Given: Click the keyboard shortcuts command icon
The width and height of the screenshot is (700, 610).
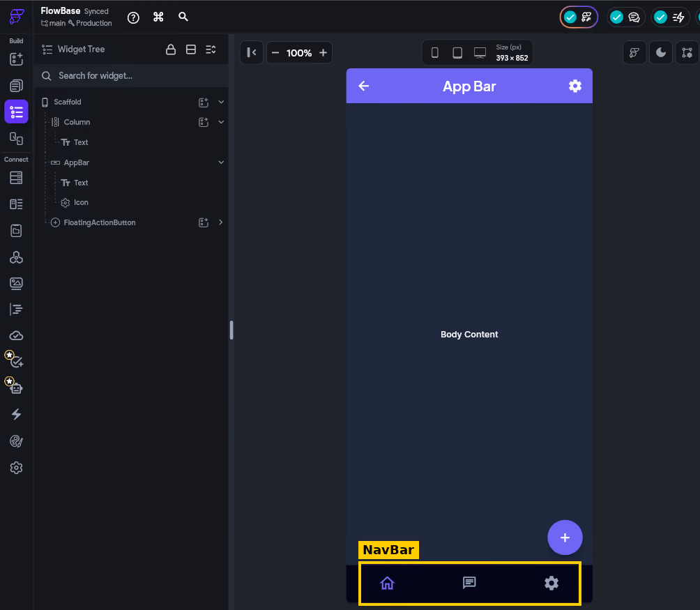Looking at the screenshot, I should 158,17.
